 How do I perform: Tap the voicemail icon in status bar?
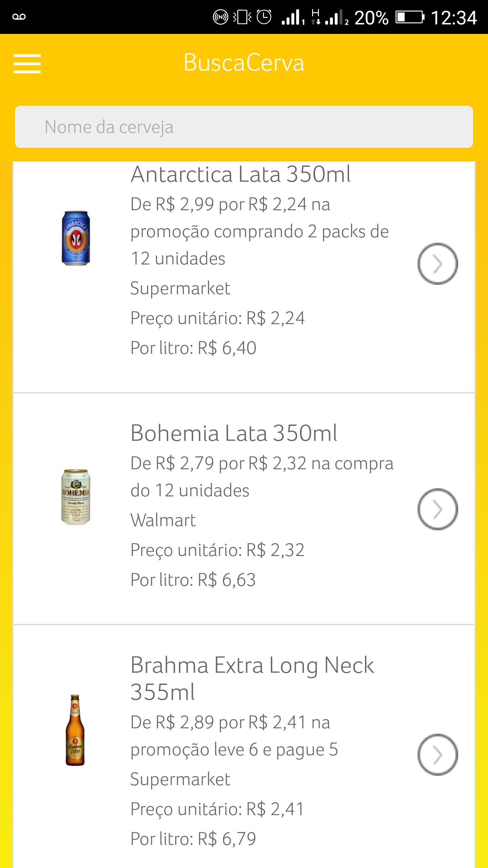[x=19, y=17]
